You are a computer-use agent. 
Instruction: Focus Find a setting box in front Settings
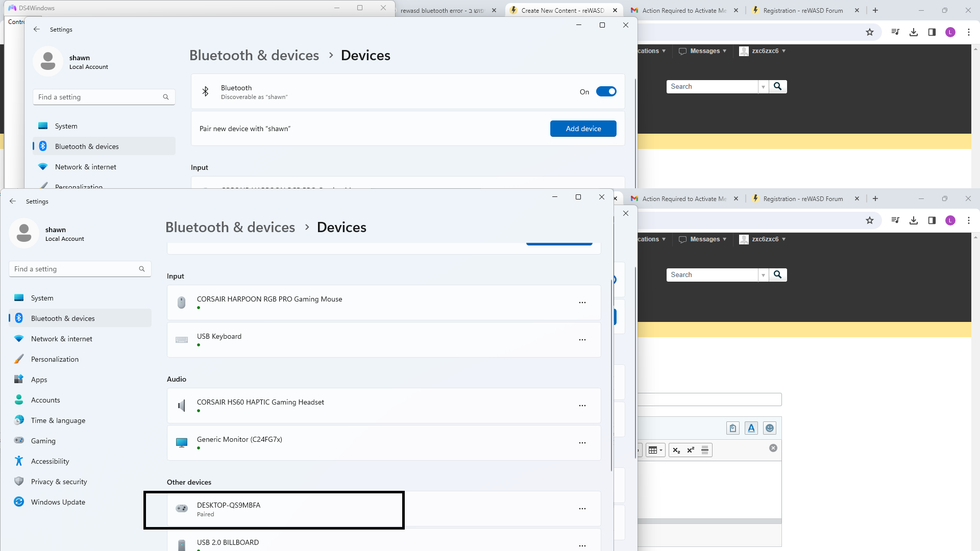tap(80, 269)
